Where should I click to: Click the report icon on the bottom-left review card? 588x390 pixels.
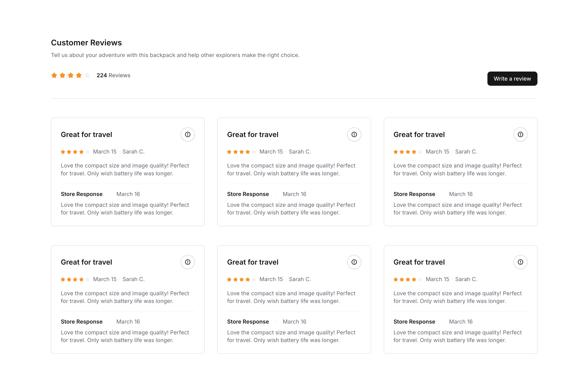[x=188, y=262]
